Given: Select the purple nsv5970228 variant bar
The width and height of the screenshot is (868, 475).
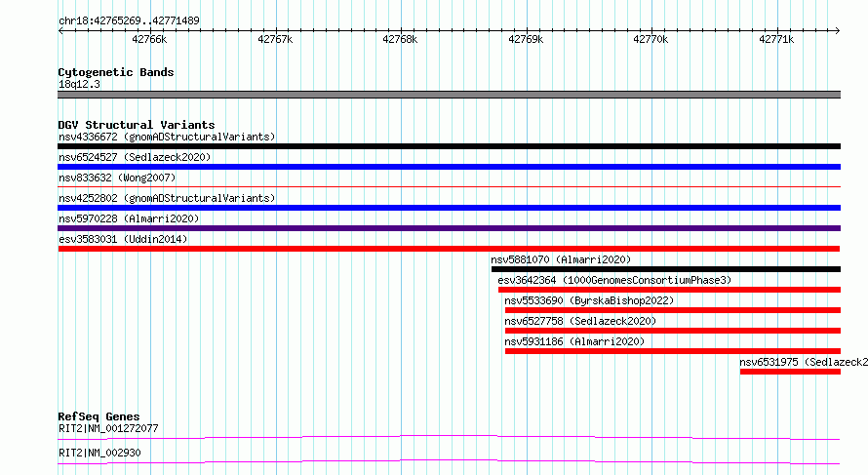Looking at the screenshot, I should point(449,228).
